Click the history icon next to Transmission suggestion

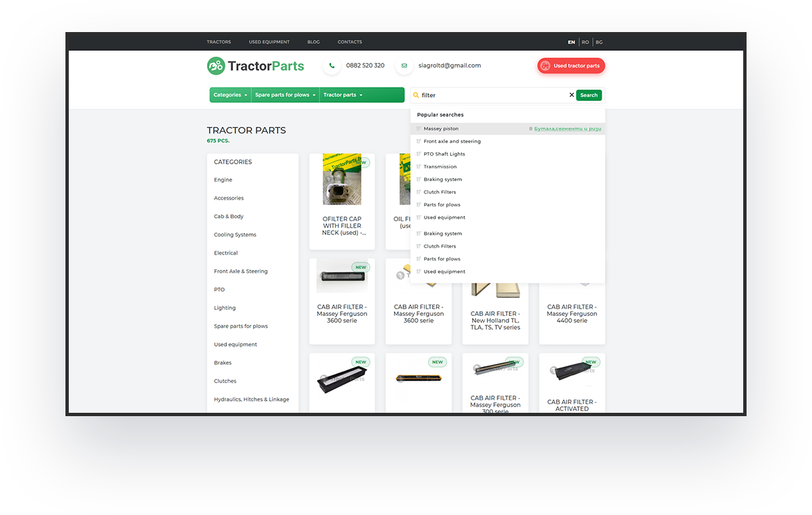419,166
